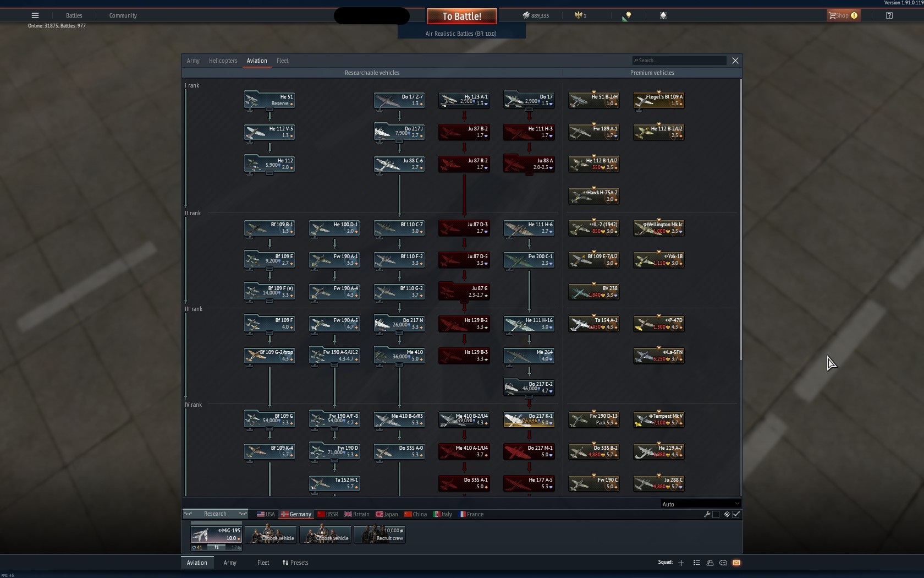Open the hamburger main menu
Viewport: 924px width, 578px height.
point(35,15)
